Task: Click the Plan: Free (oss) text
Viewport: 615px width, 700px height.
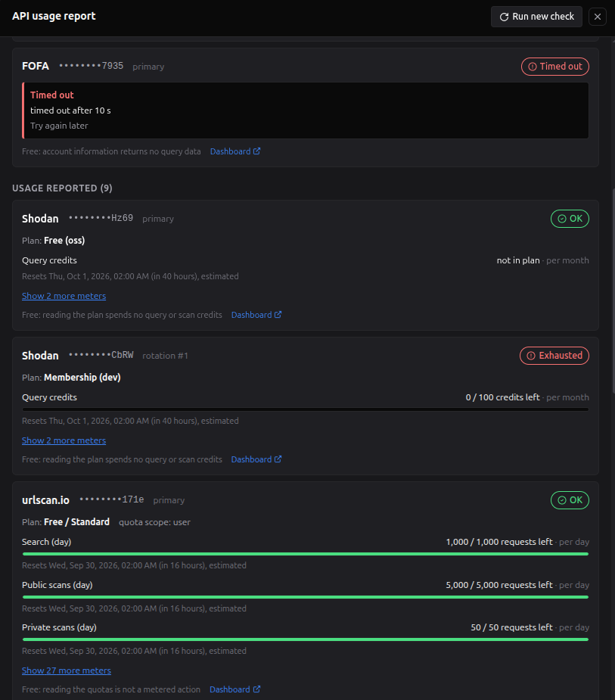Action: pos(53,241)
